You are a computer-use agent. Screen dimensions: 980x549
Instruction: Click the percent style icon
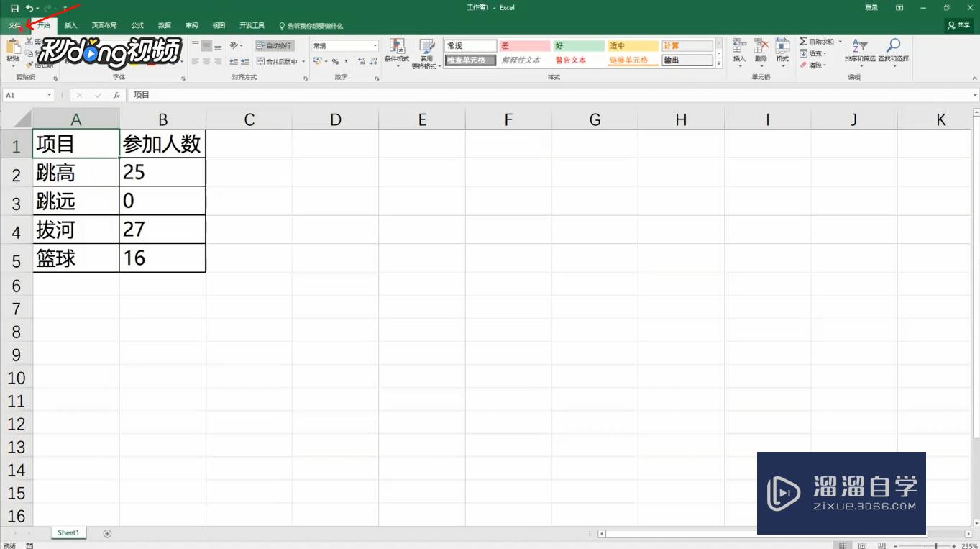point(335,62)
